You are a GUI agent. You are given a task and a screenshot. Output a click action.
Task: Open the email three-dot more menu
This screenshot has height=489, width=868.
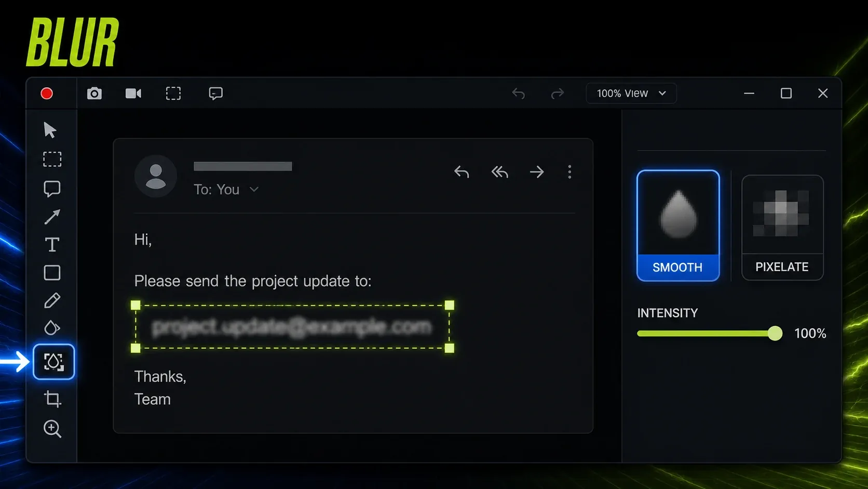click(x=569, y=172)
